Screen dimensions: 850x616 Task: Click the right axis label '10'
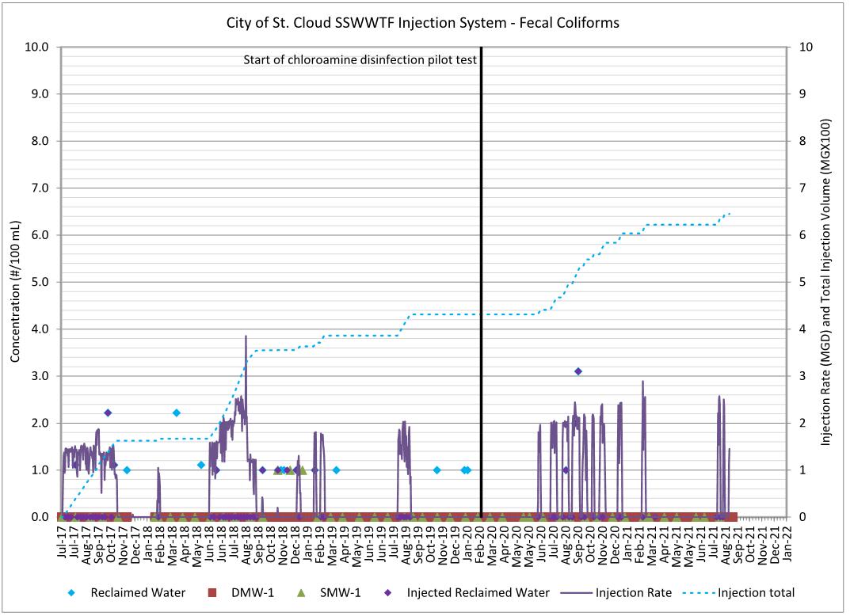click(806, 48)
